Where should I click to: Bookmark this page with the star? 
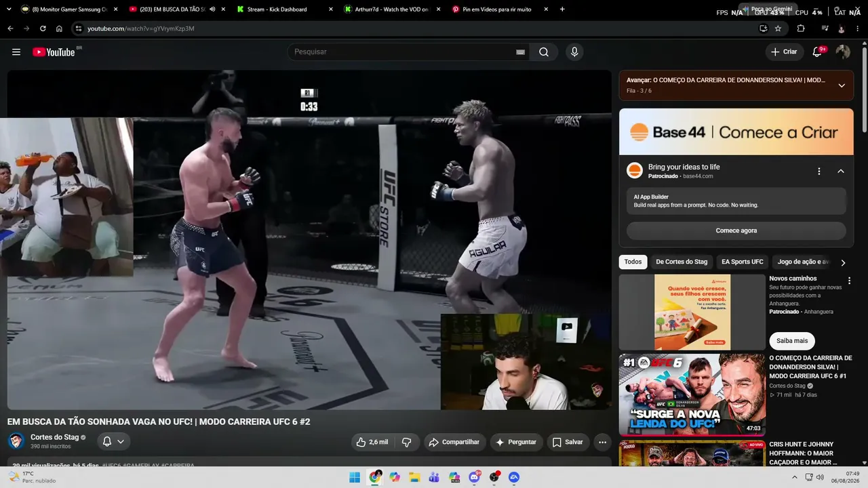click(778, 28)
